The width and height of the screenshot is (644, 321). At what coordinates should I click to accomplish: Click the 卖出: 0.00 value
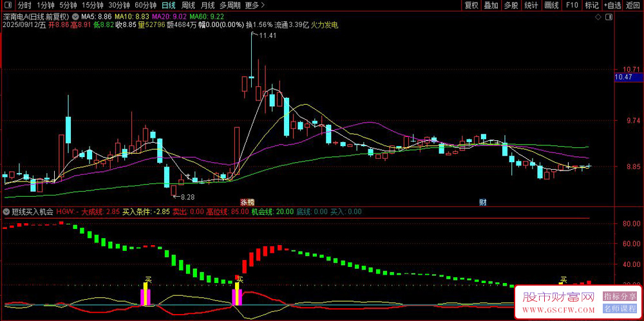[187, 212]
